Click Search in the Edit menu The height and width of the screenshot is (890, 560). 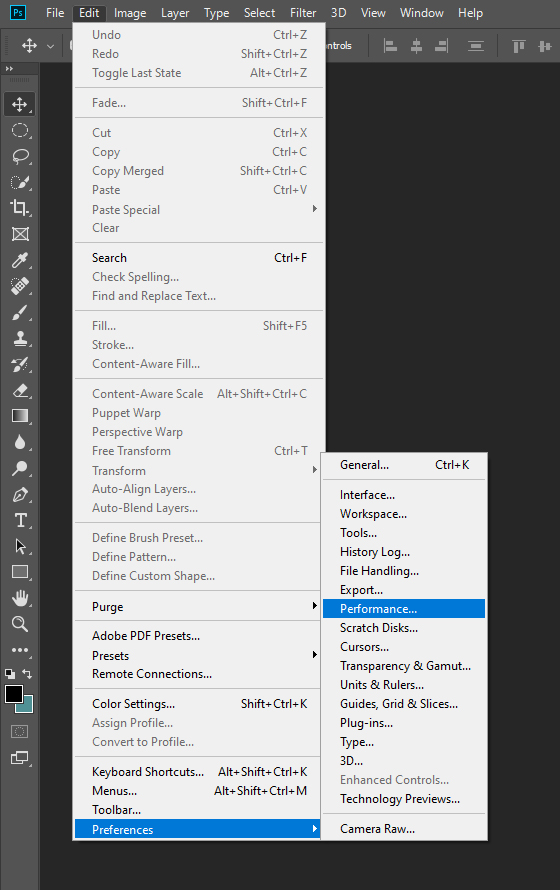199,258
